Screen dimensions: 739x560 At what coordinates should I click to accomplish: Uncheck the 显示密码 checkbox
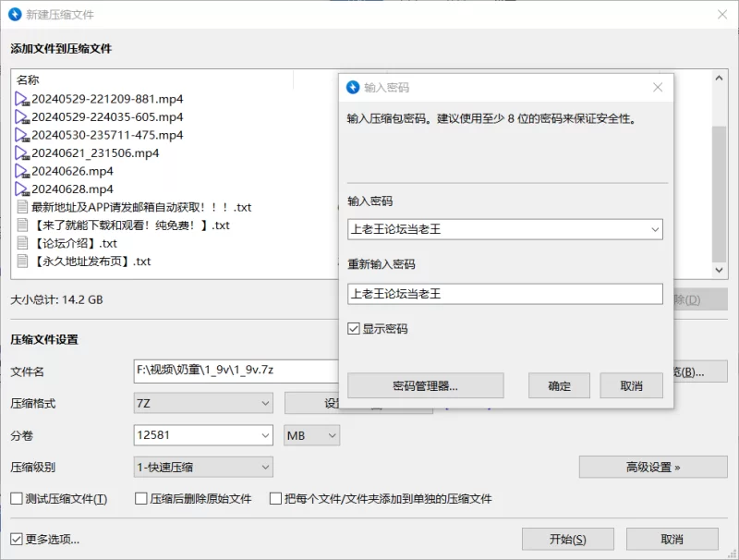[x=354, y=329]
